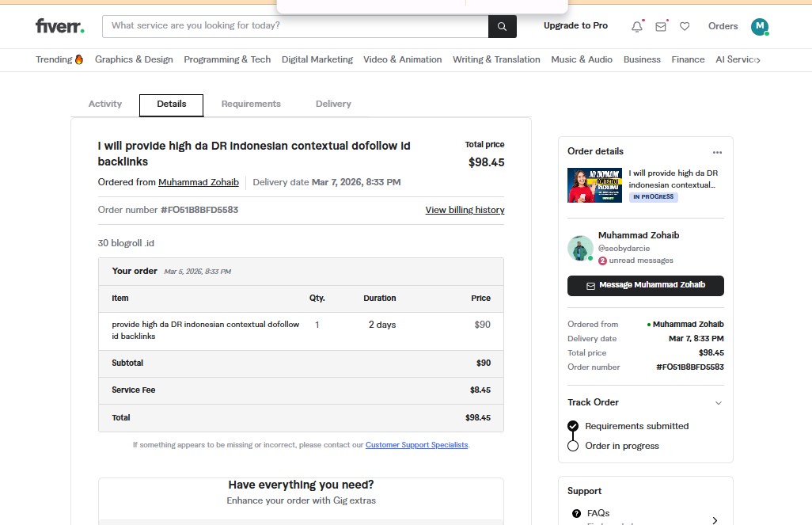The image size is (812, 525).
Task: Open the notifications bell
Action: (x=637, y=26)
